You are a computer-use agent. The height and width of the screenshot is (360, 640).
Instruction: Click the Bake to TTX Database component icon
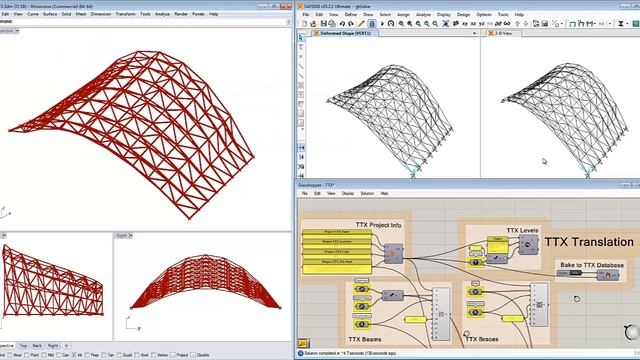click(x=607, y=275)
